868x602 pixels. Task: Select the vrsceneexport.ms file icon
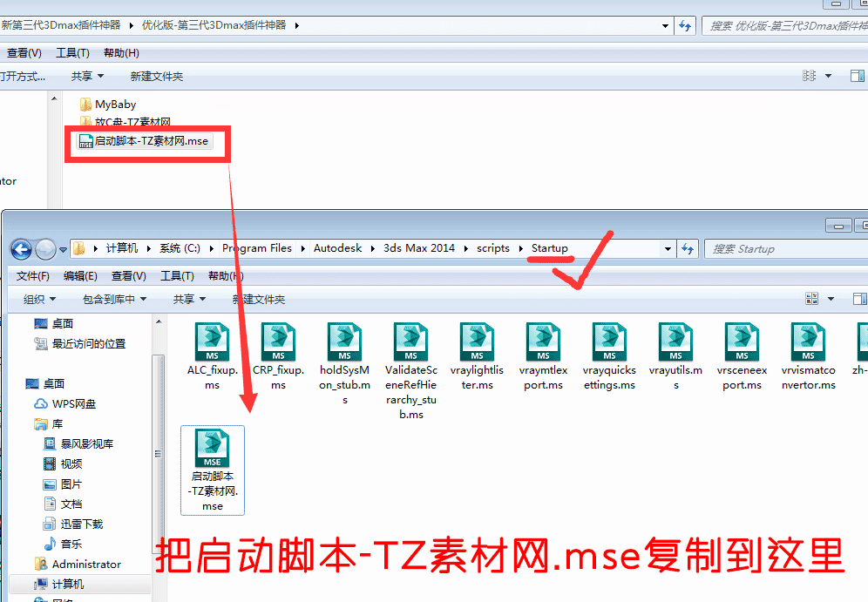[x=742, y=342]
